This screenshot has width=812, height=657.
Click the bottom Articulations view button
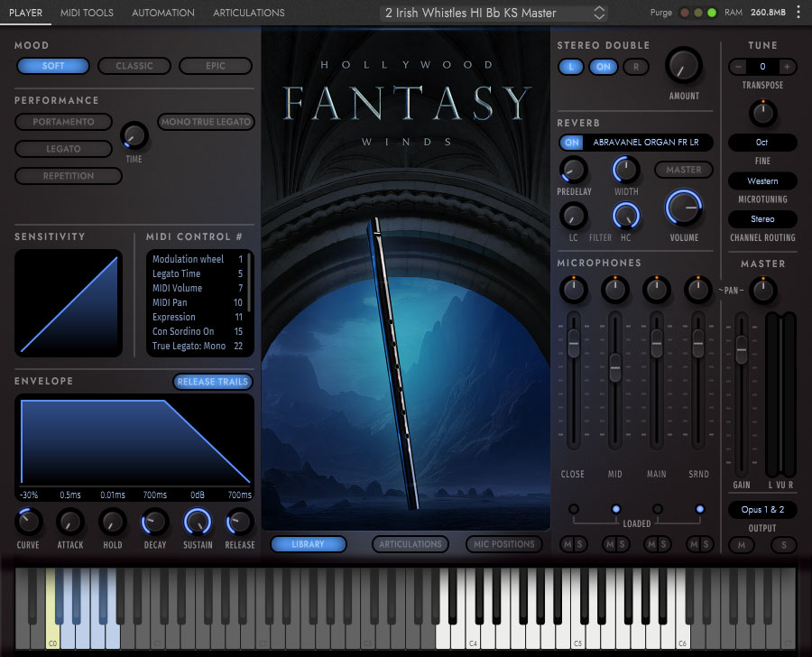(411, 544)
